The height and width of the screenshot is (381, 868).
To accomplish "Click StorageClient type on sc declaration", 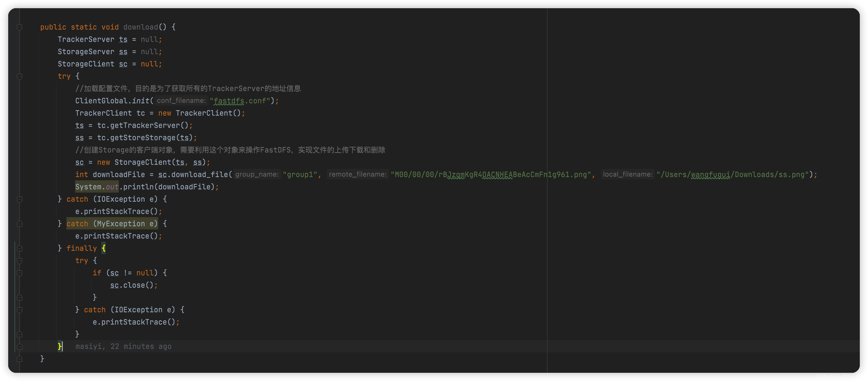I will click(86, 64).
